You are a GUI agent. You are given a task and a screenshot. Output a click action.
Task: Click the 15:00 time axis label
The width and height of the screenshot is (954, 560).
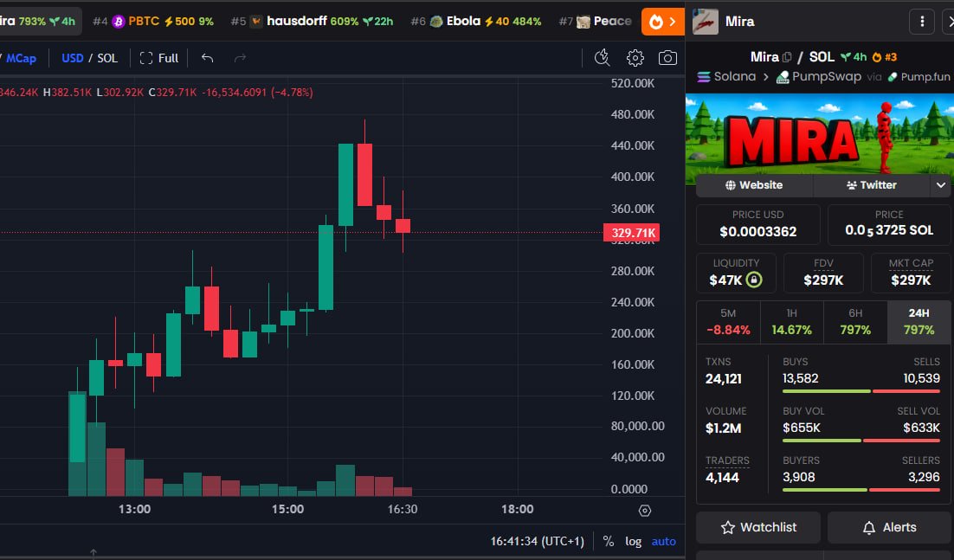tap(287, 509)
